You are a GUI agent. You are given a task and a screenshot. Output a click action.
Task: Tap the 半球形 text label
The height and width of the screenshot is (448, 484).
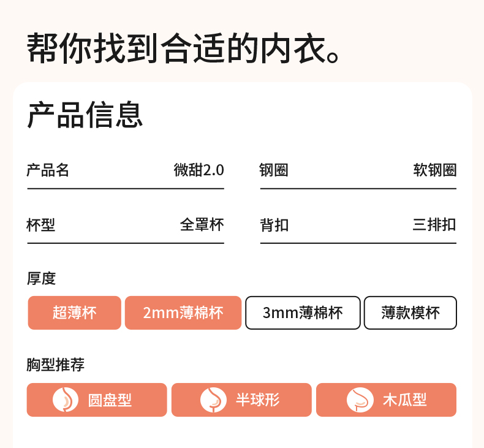coord(257,401)
